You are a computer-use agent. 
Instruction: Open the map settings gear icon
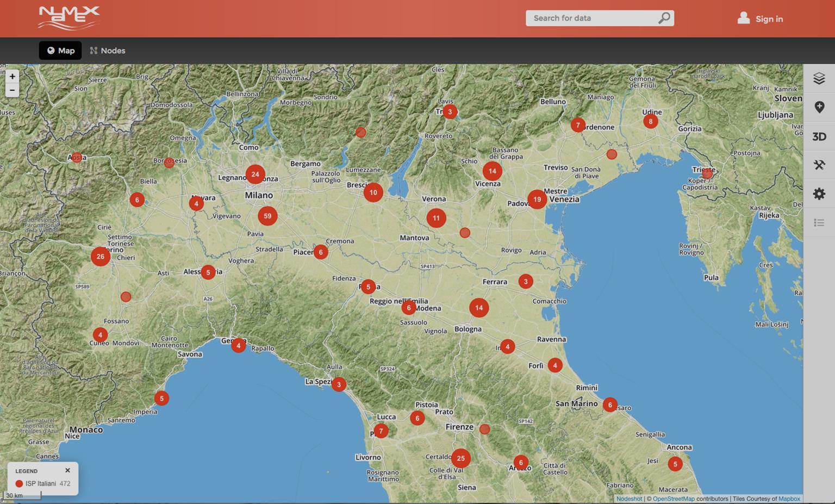click(819, 194)
